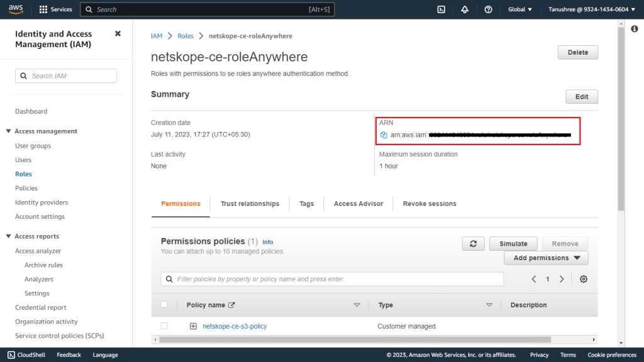Open Roles in the sidebar
Viewport: 644px width, 362px height.
[x=23, y=174]
